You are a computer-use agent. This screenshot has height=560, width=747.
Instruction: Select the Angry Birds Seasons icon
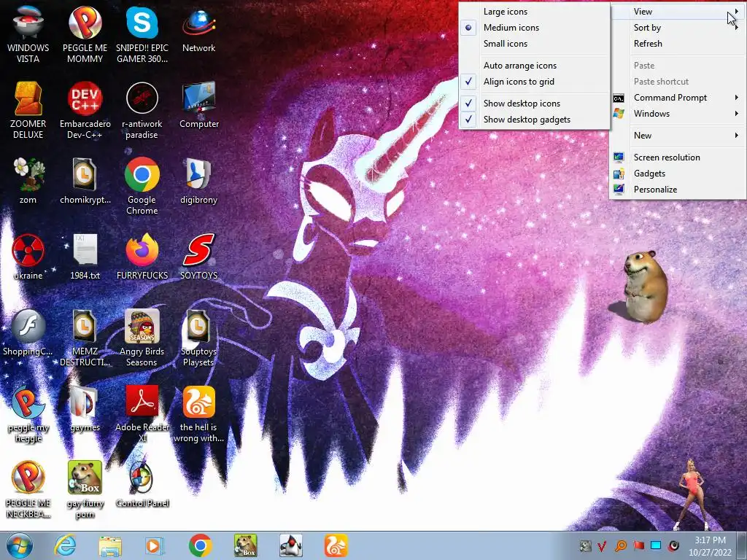[142, 337]
